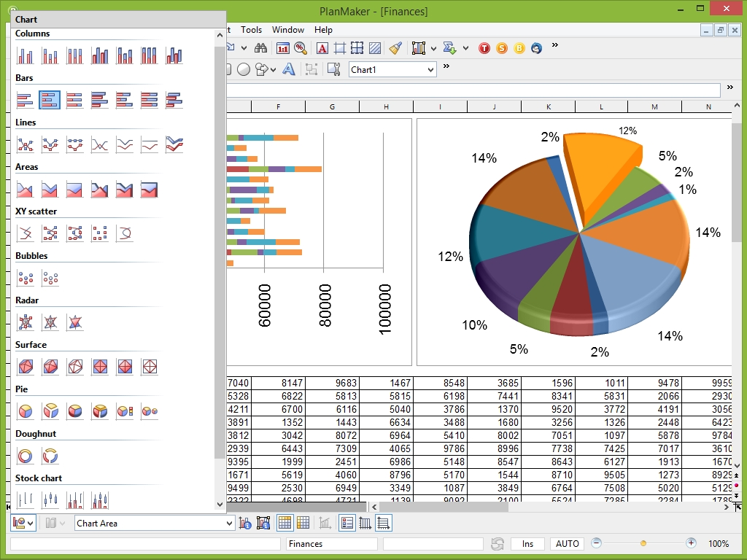Expand the formula bar overflow chevron
Screen dimensions: 747x560
(x=729, y=87)
